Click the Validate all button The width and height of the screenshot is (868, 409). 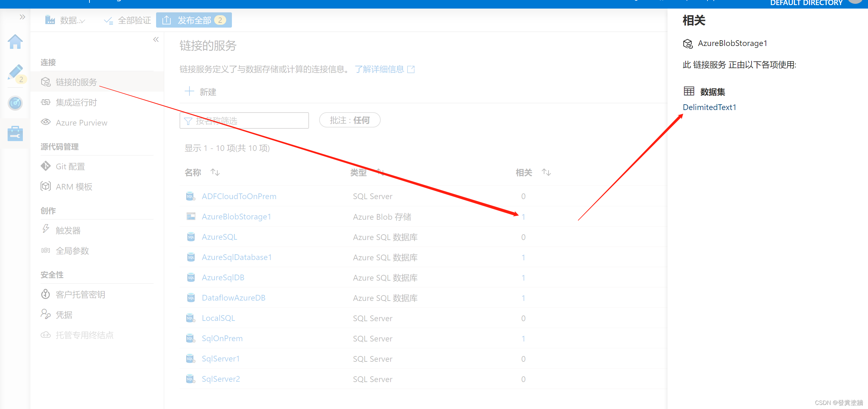(128, 21)
